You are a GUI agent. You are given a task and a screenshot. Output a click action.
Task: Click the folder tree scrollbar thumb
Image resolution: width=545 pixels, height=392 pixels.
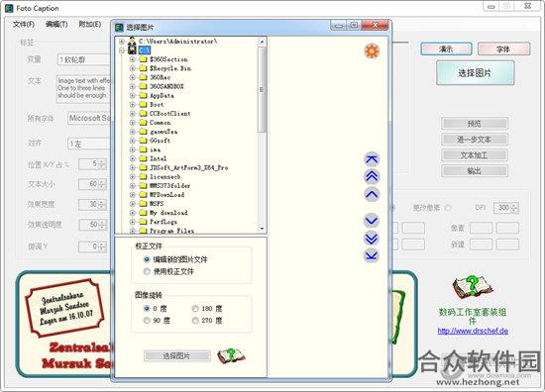tap(262, 89)
